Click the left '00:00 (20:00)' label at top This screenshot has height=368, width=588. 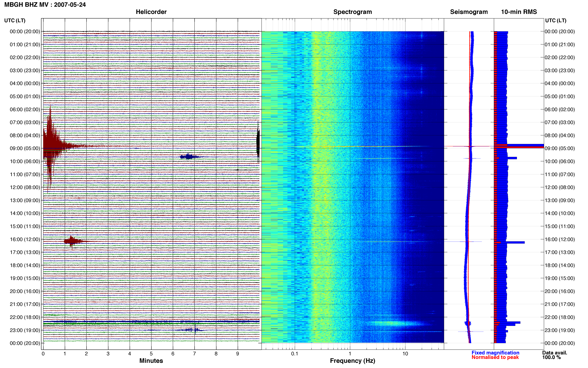coord(25,31)
